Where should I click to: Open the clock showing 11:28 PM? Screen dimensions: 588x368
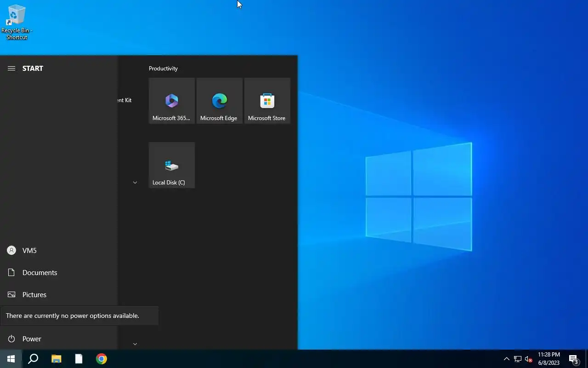point(549,359)
